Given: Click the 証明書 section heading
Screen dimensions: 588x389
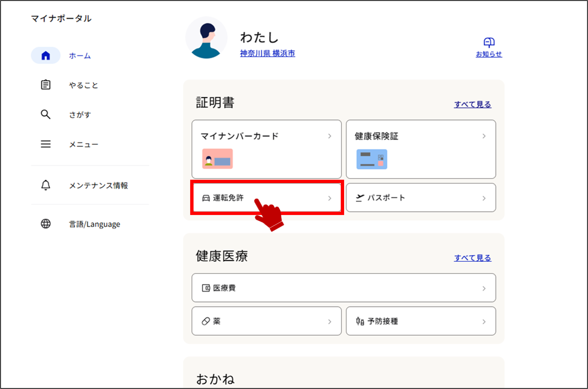Looking at the screenshot, I should pos(215,102).
